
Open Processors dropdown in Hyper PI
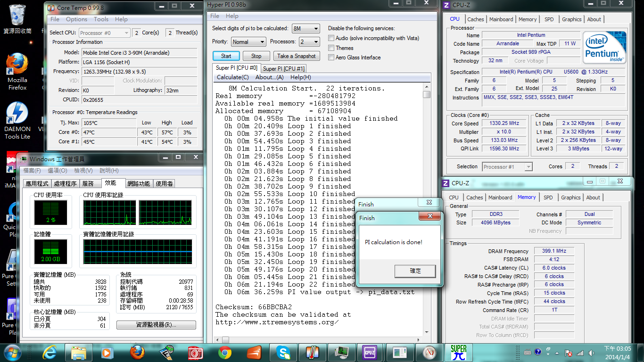point(309,42)
